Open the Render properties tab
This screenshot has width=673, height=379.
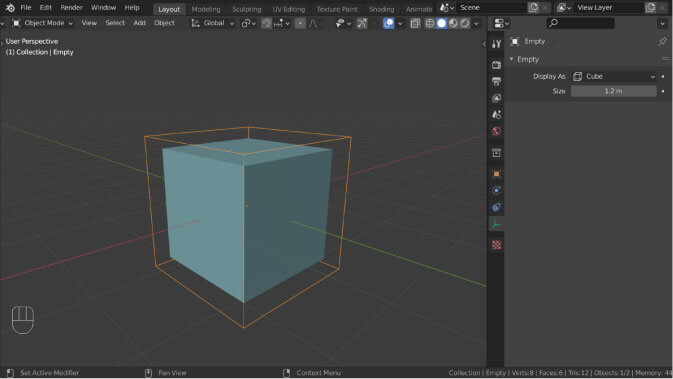[x=497, y=65]
